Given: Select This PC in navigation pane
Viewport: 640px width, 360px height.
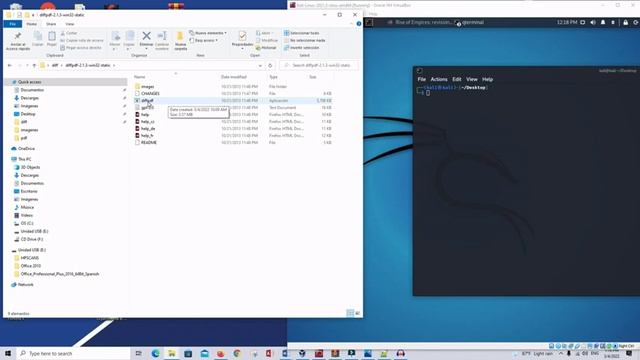Looking at the screenshot, I should (x=24, y=159).
